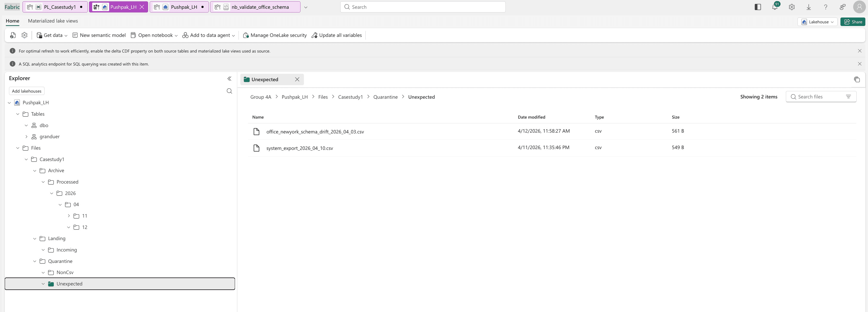This screenshot has height=312, width=868.
Task: Go to Quarantine in the breadcrumb
Action: click(385, 97)
